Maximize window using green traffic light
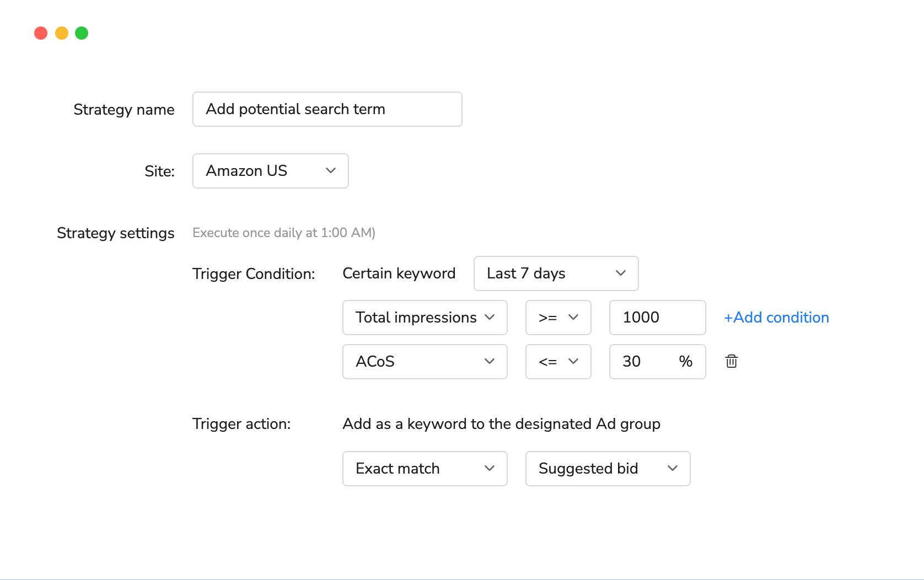Screen dimensions: 924x580 pyautogui.click(x=82, y=33)
